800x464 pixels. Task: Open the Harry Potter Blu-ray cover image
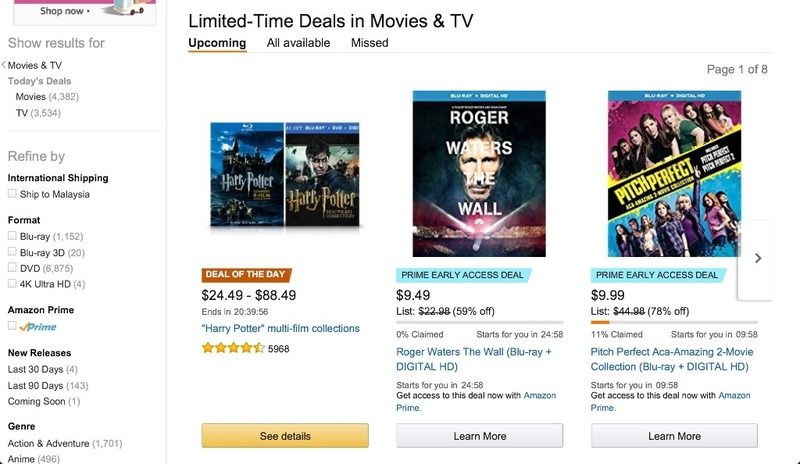tap(285, 176)
